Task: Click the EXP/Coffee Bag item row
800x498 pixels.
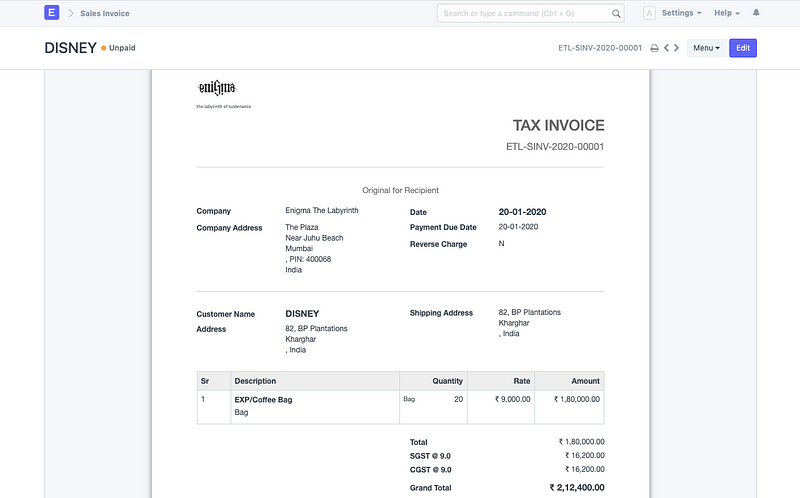Action: 264,399
